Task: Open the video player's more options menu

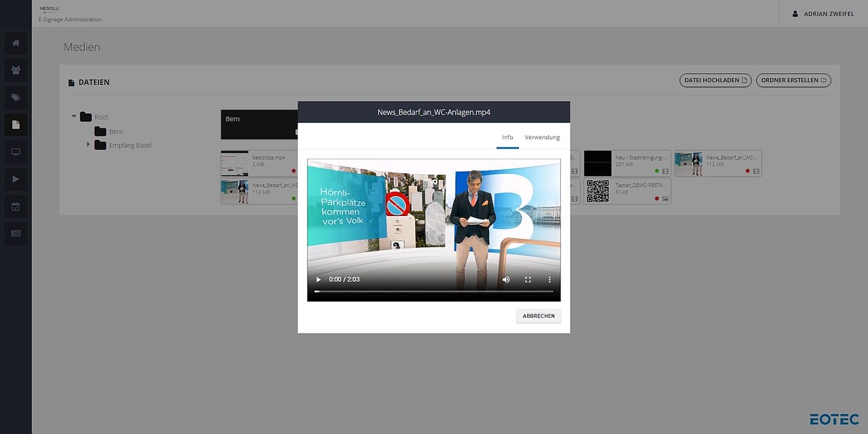Action: point(549,279)
